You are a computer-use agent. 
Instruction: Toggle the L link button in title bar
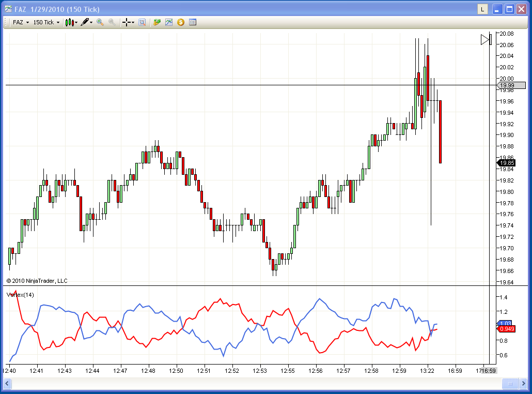(x=482, y=9)
